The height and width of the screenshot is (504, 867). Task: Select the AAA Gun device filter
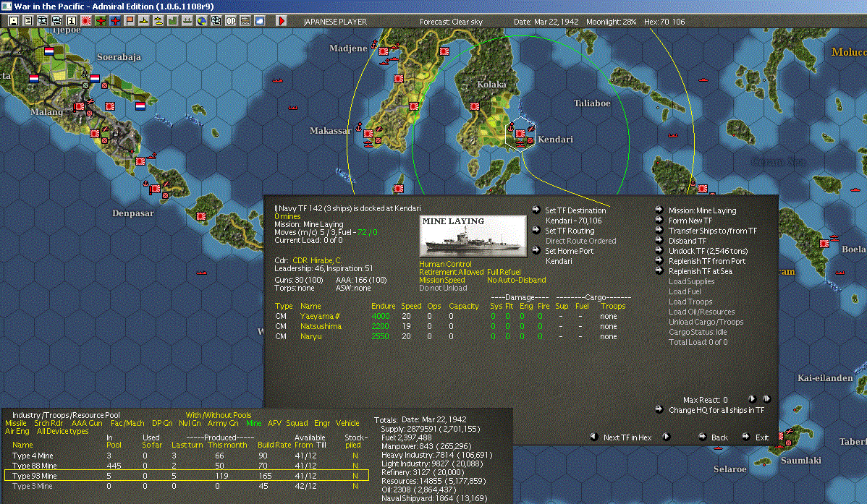tap(87, 423)
